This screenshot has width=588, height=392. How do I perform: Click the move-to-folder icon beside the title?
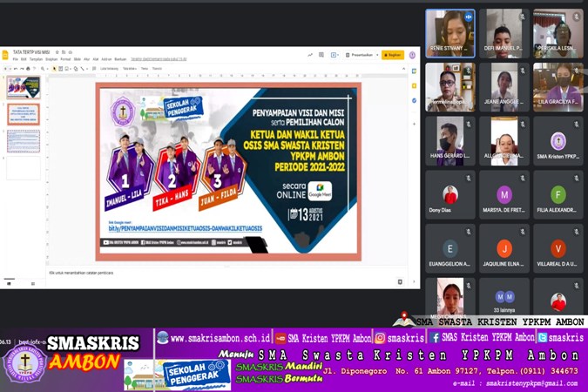[64, 52]
